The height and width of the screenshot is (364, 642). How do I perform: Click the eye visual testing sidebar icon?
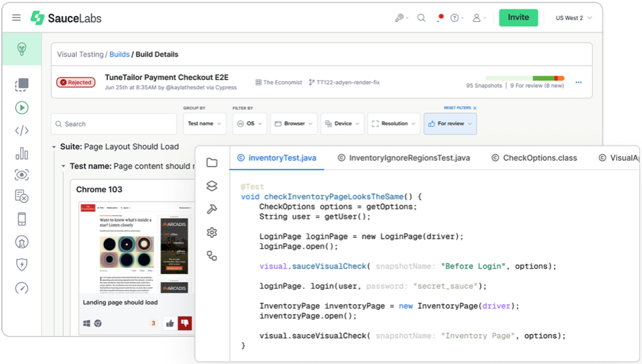[22, 175]
